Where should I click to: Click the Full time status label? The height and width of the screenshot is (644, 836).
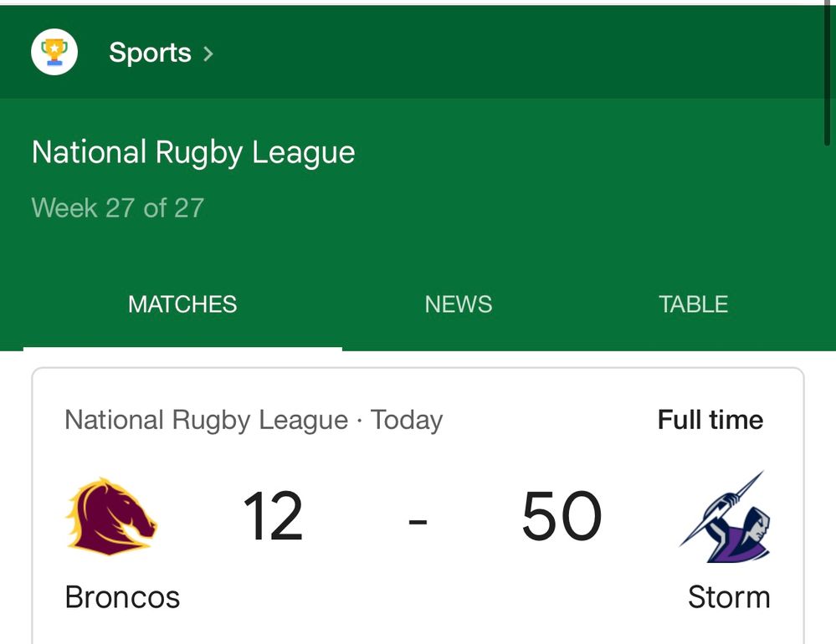tap(710, 420)
